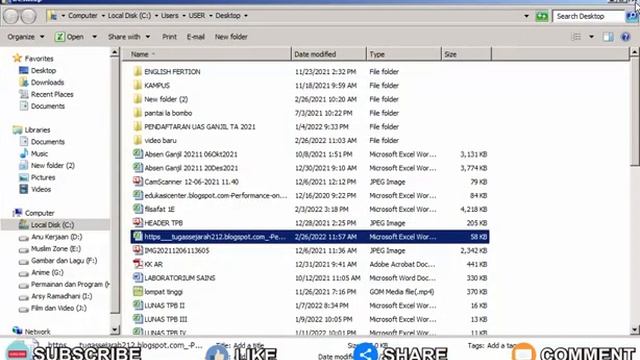
Task: Click the Back navigation arrow button
Action: (x=11, y=16)
